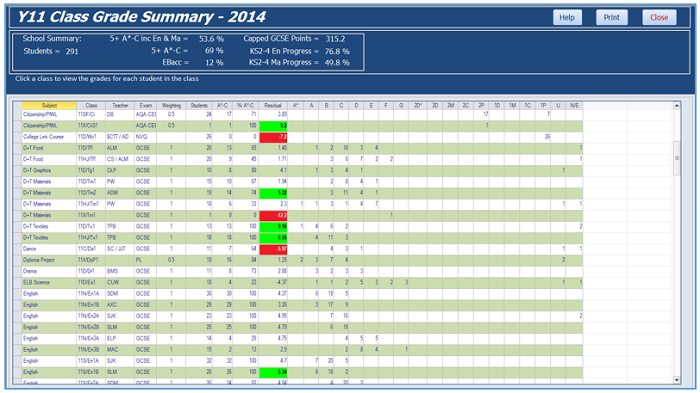The width and height of the screenshot is (700, 393).
Task: Click the U column header
Action: click(558, 105)
